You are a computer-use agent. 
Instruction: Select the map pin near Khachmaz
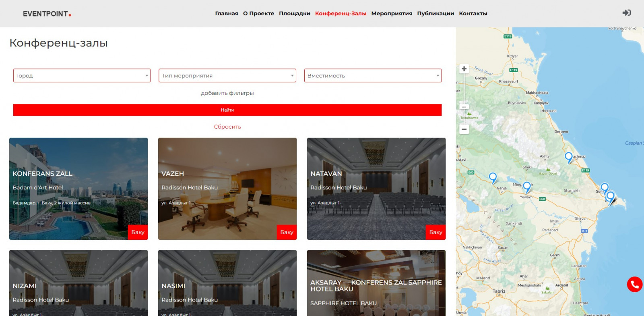568,157
